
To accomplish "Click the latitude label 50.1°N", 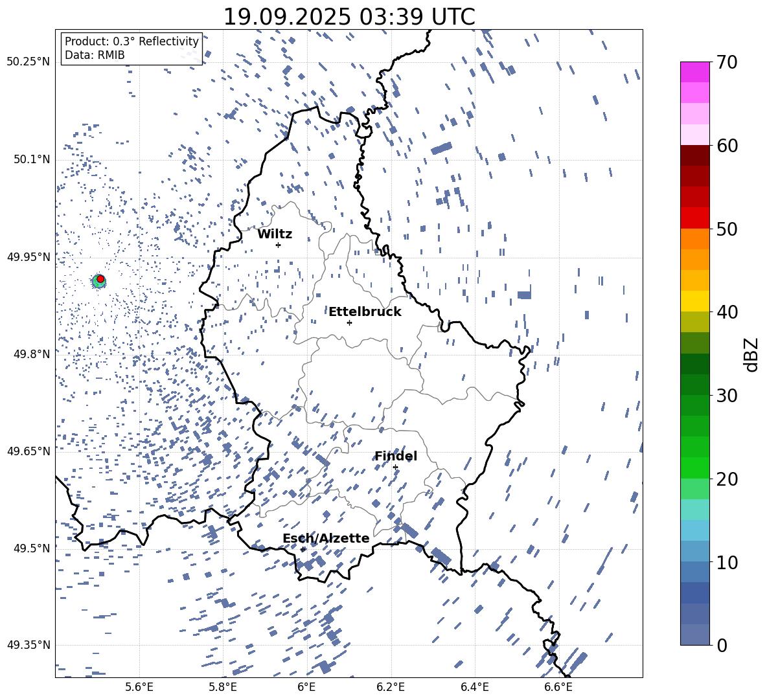I will [x=31, y=159].
